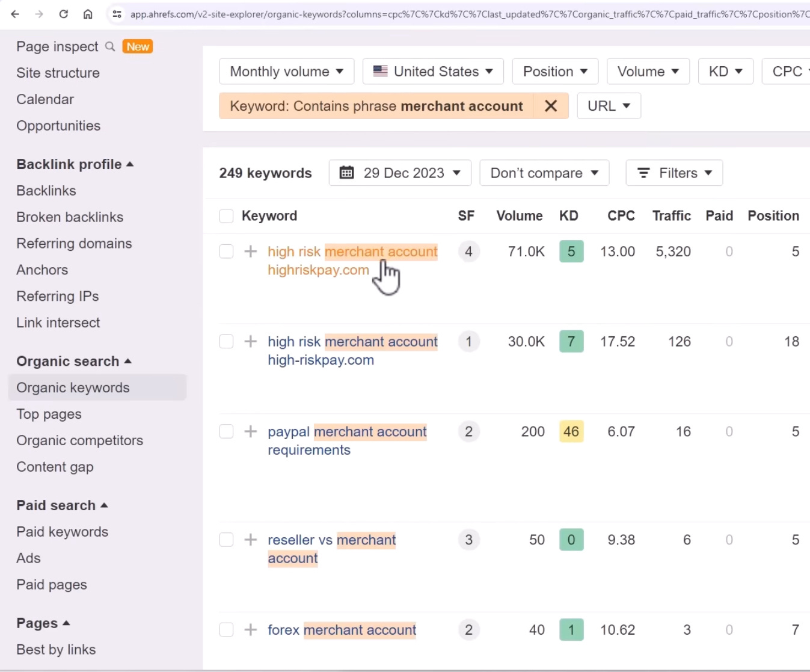Open SERP features badge for forex row
810x672 pixels.
click(x=469, y=630)
